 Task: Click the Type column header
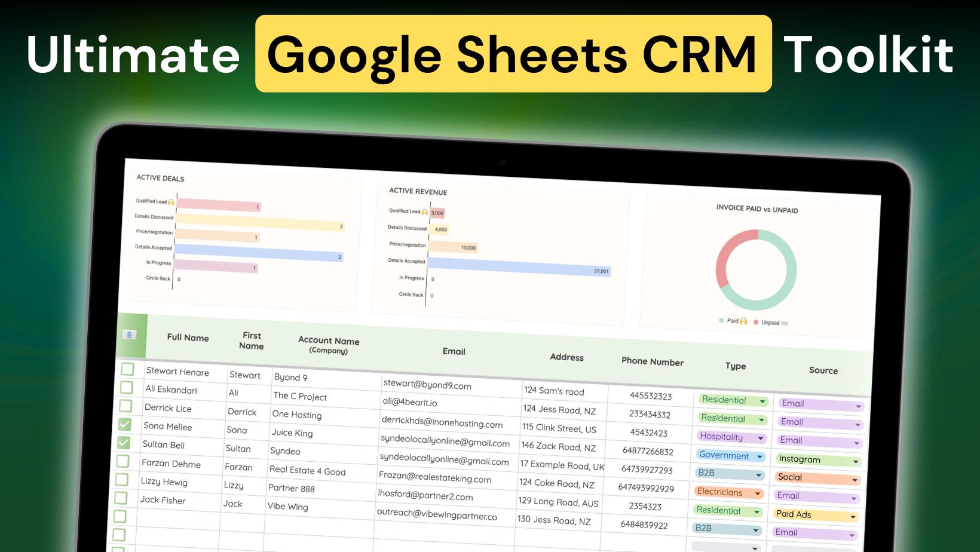(736, 366)
